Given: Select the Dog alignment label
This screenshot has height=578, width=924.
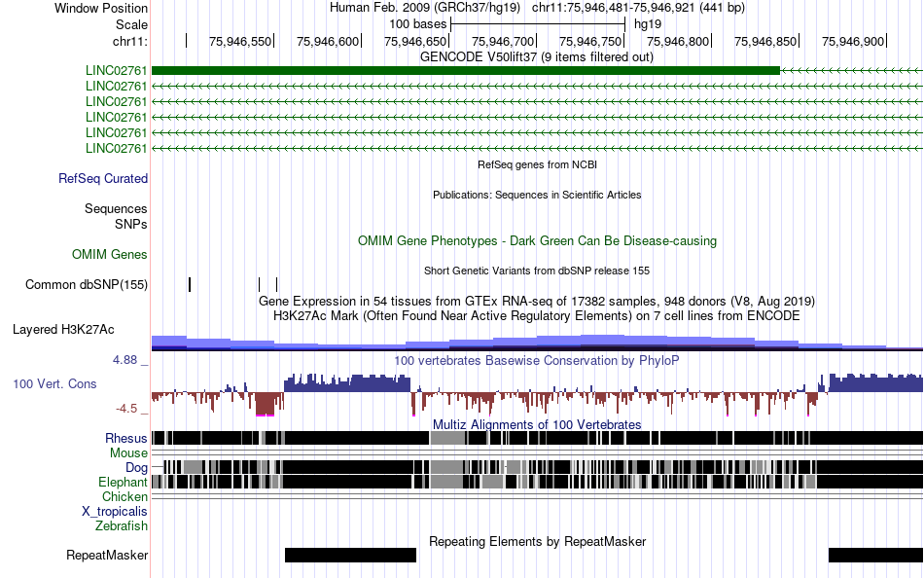Looking at the screenshot, I should [136, 468].
